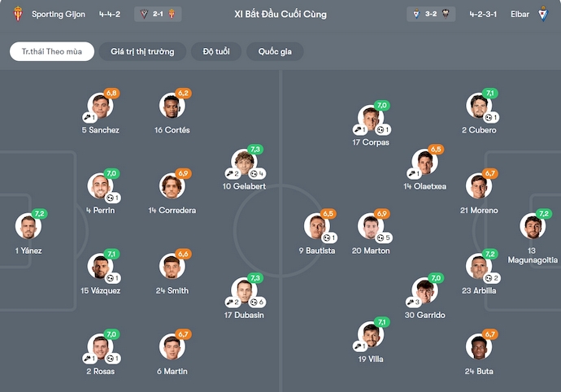Click the Eibar club crest
The image size is (561, 392).
pos(543,14)
